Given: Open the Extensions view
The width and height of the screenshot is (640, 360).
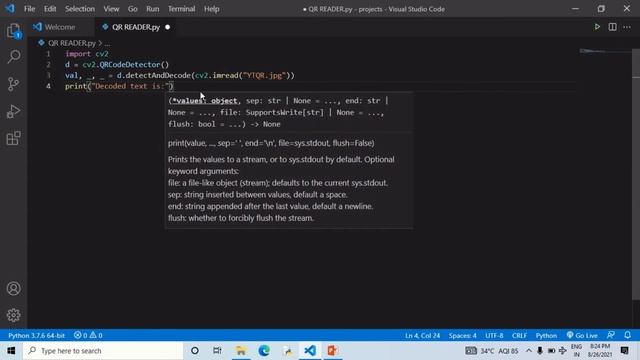Looking at the screenshot, I should [13, 138].
